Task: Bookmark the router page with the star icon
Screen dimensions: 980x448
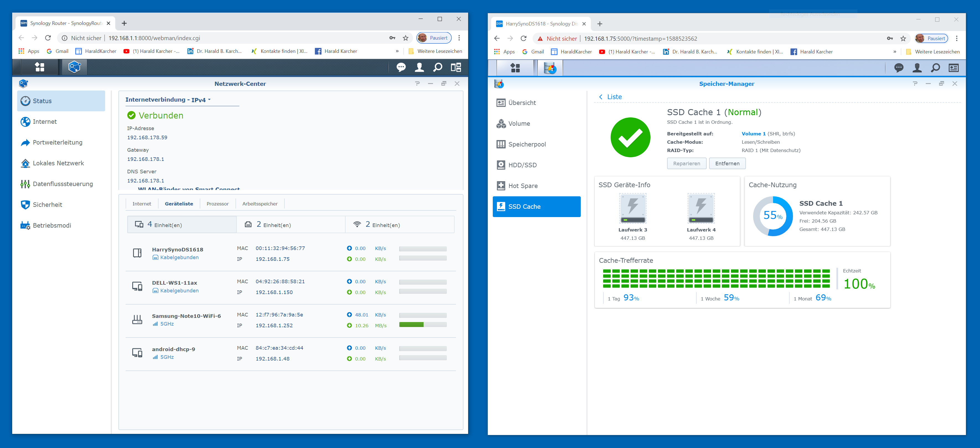Action: tap(406, 38)
